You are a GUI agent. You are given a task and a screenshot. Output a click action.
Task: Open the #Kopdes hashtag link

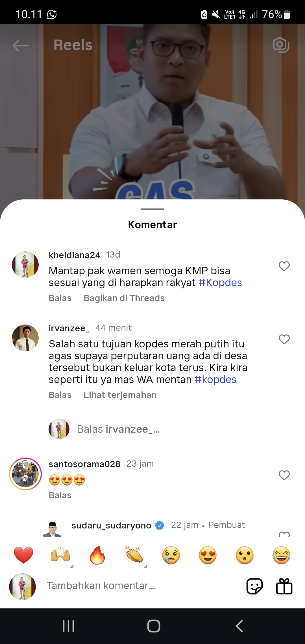click(x=220, y=283)
